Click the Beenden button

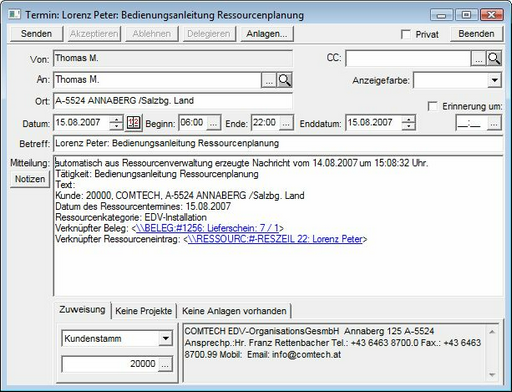tap(476, 34)
